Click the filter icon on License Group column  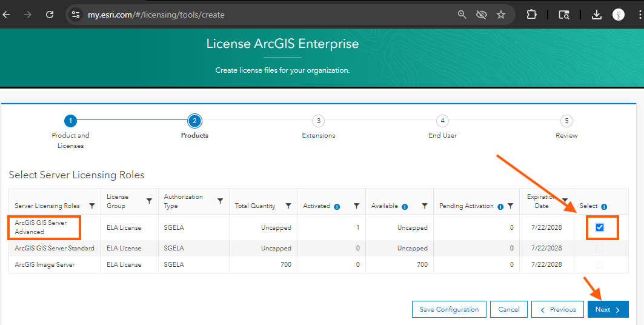coord(149,201)
